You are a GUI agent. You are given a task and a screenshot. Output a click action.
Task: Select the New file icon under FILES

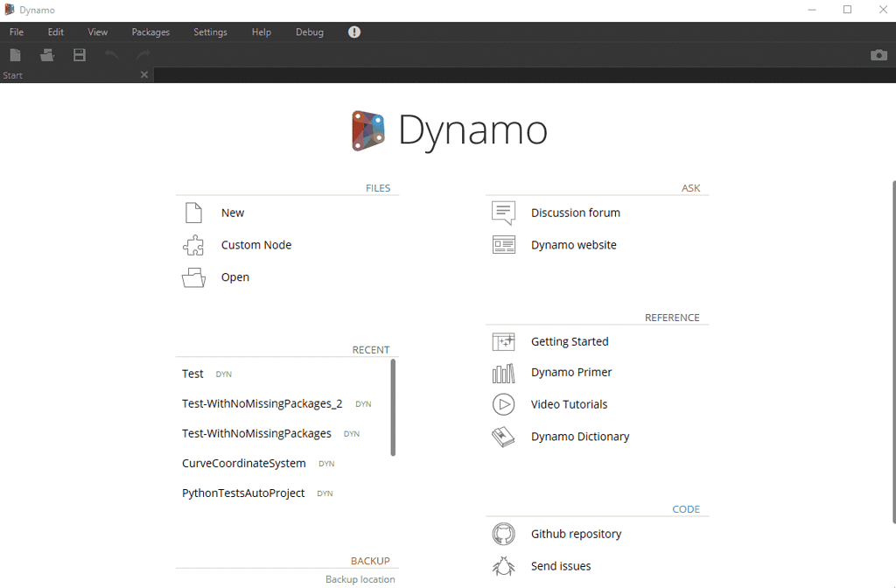(192, 212)
